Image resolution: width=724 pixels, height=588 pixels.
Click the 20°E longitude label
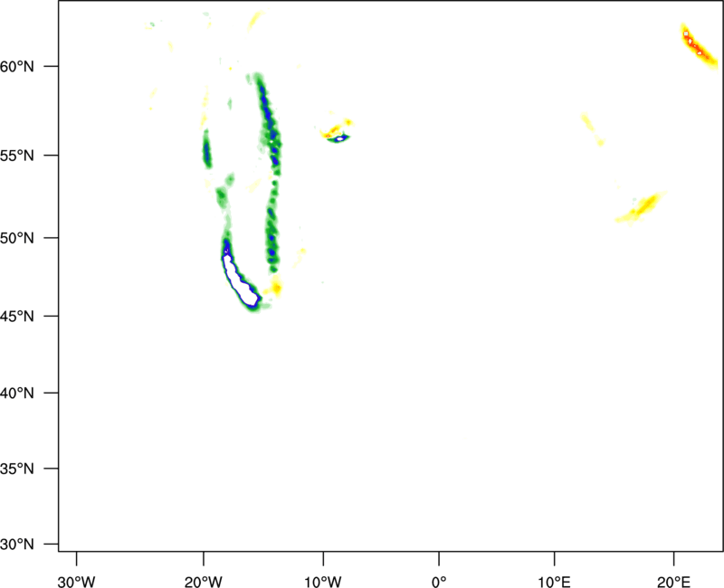click(673, 582)
